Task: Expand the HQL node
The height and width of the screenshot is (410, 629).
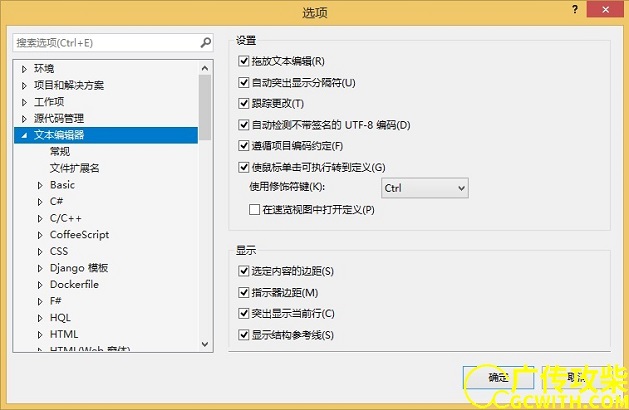Action: point(40,318)
